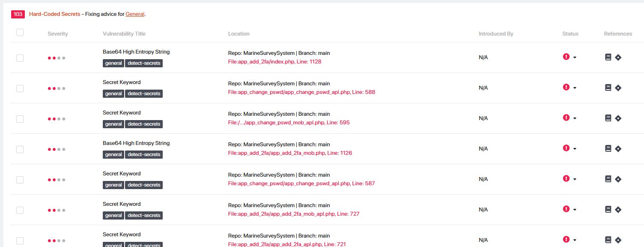Click red alert status icon for Line 1128
The height and width of the screenshot is (247, 644).
click(x=566, y=57)
